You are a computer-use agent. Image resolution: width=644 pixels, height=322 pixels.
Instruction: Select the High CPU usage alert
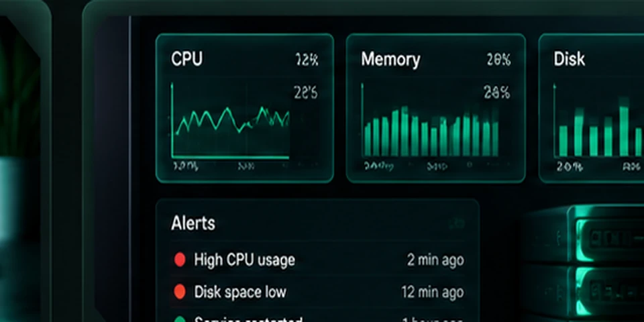pyautogui.click(x=244, y=260)
